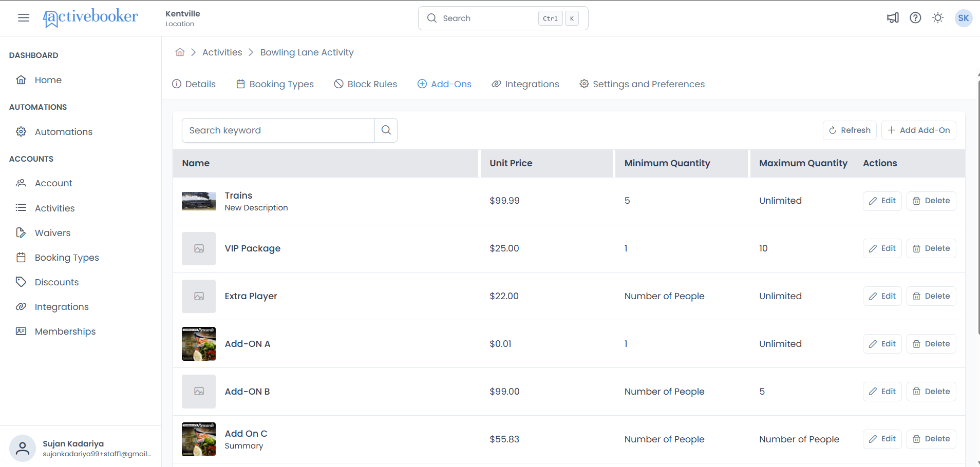The height and width of the screenshot is (467, 980).
Task: Click the VIP Package placeholder image
Action: click(x=199, y=248)
